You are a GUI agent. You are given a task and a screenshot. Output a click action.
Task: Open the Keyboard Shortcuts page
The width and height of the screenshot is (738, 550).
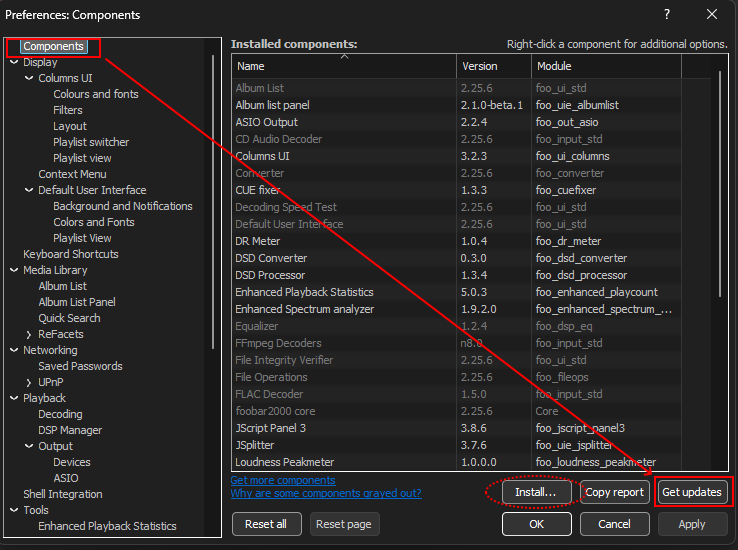70,254
